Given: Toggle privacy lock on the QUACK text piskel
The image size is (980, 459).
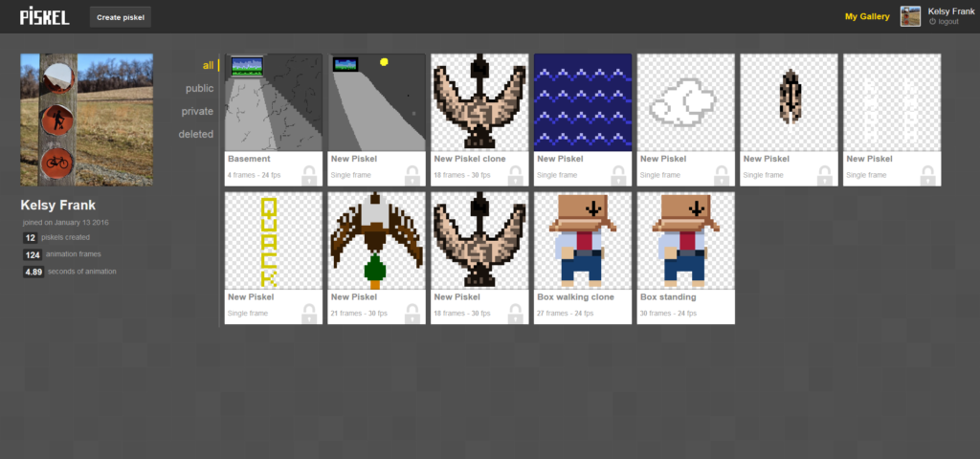Looking at the screenshot, I should tap(309, 314).
